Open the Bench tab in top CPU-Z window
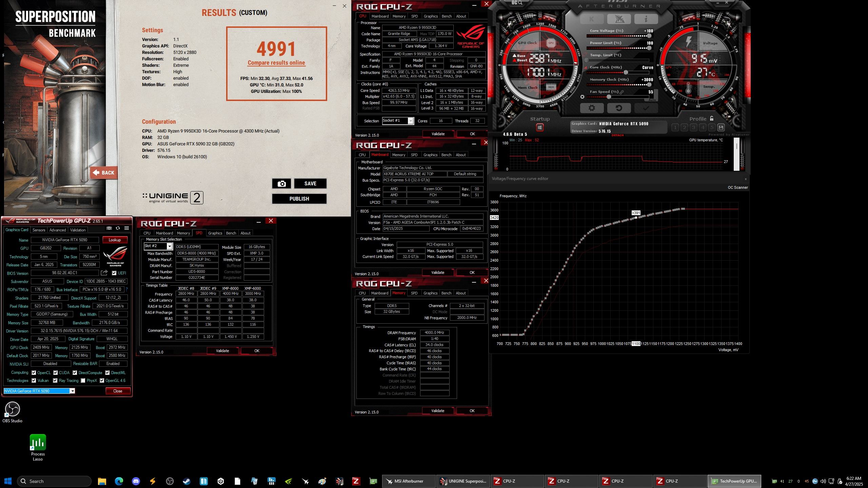This screenshot has height=488, width=868. coord(447,16)
